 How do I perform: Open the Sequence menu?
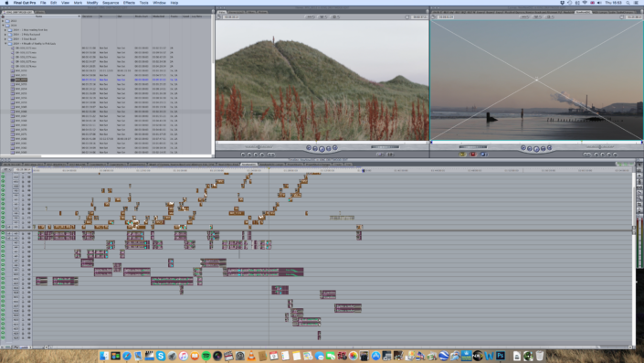(111, 3)
